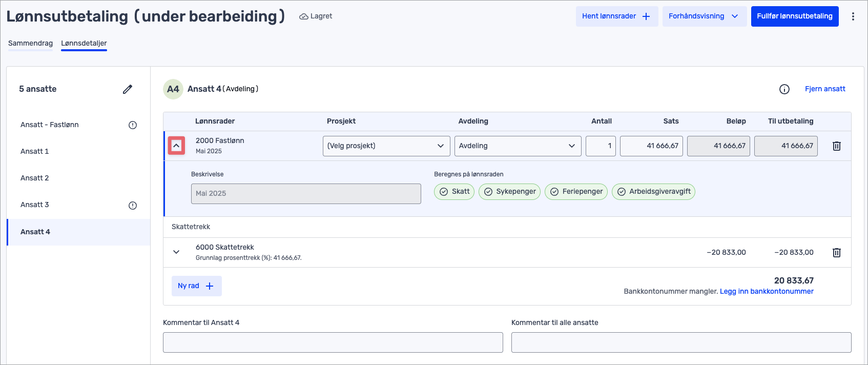Click the pencil icon to edit employees list
Image resolution: width=868 pixels, height=365 pixels.
[x=128, y=89]
